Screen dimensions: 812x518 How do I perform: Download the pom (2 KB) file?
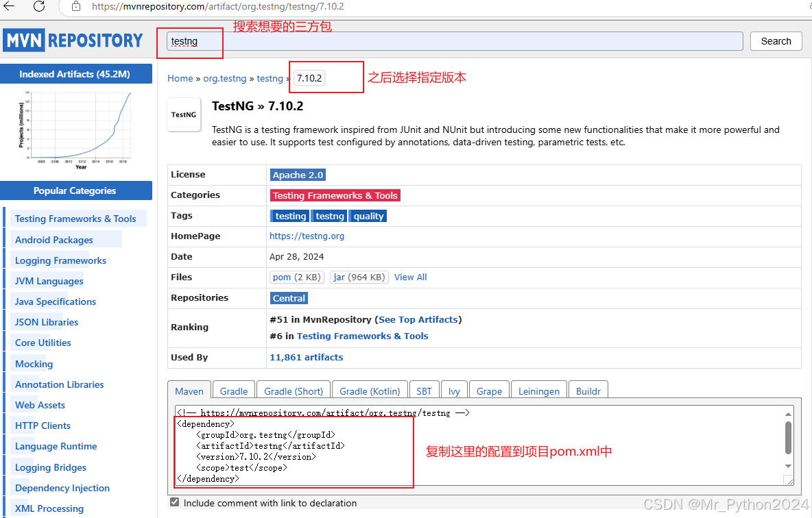297,277
